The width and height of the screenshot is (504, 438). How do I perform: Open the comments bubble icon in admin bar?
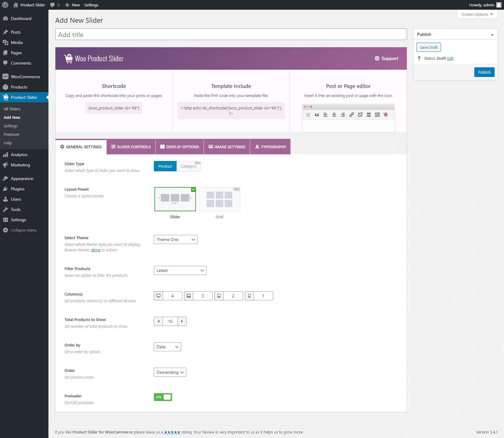(x=52, y=5)
